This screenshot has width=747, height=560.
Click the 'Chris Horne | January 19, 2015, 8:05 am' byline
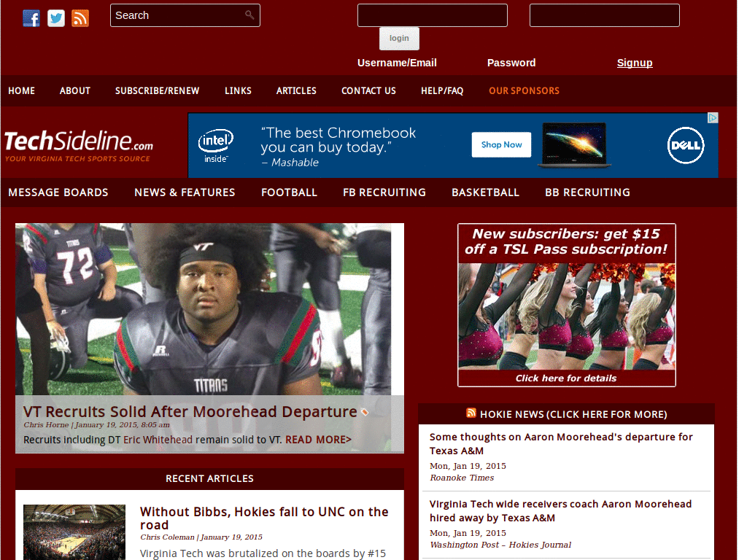[x=97, y=425]
